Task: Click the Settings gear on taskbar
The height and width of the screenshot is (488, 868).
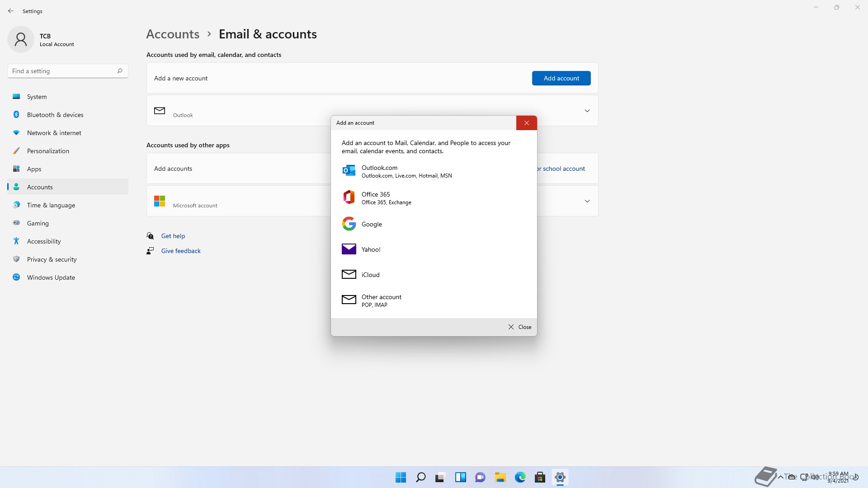Action: (x=560, y=477)
